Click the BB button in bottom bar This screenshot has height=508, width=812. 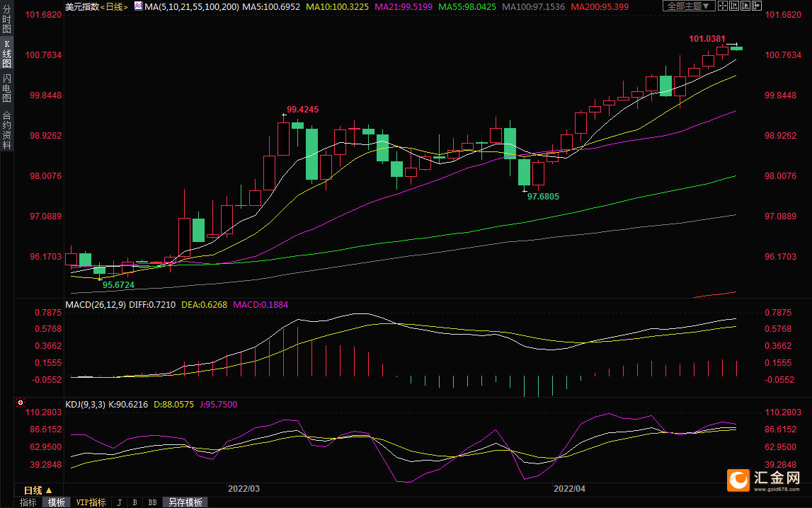tap(152, 502)
